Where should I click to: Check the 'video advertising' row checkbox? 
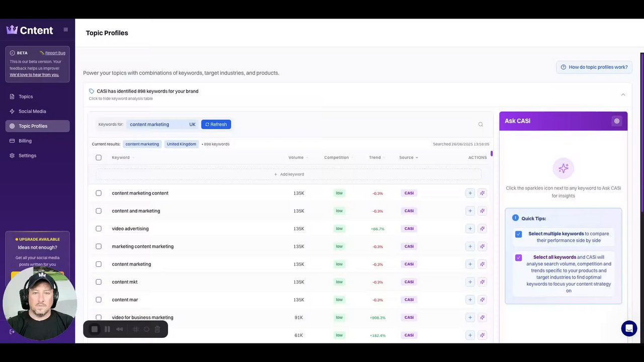(x=99, y=229)
